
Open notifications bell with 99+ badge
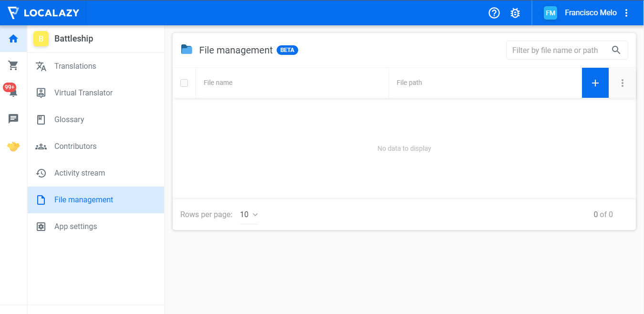[13, 92]
